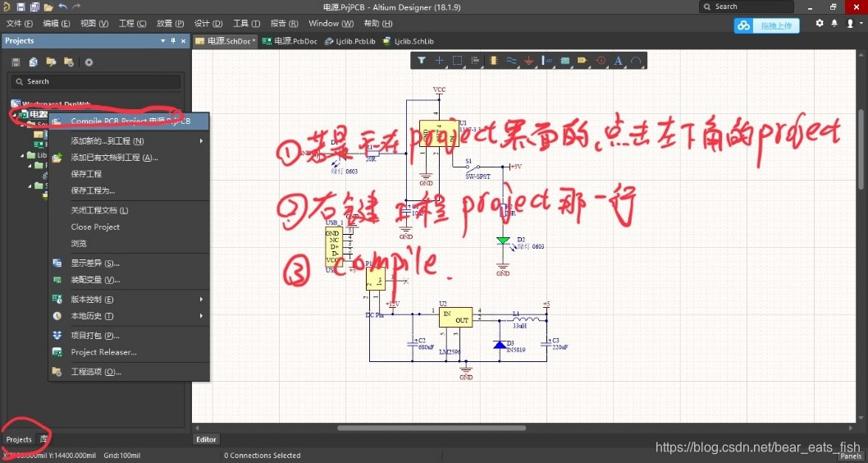
Task: Close the Projects panel with the X
Action: (184, 41)
